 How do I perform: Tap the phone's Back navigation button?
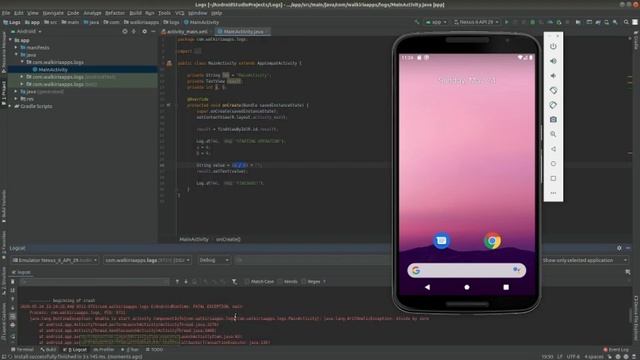click(x=427, y=287)
